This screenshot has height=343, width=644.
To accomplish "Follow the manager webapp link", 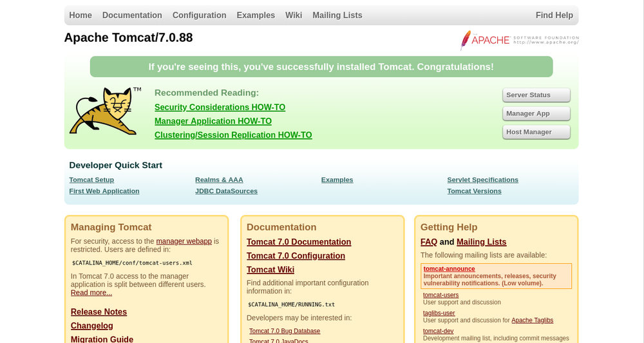I will [184, 241].
